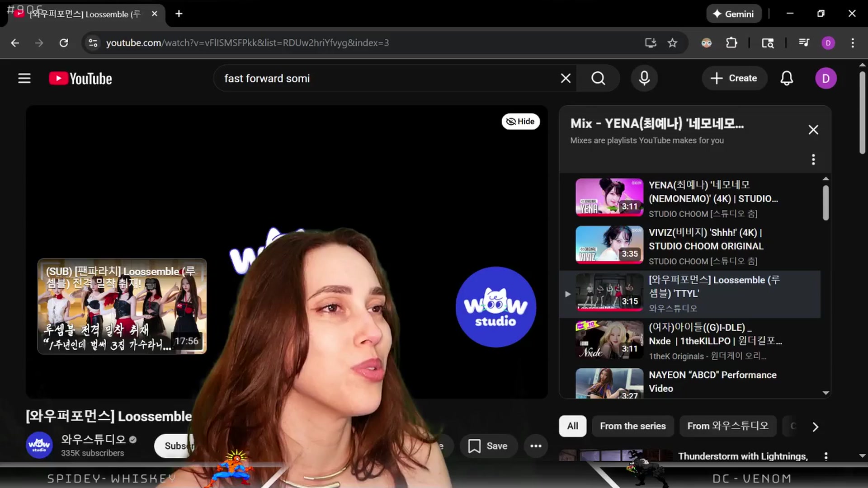This screenshot has height=488, width=868.
Task: Select From the series chip
Action: pyautogui.click(x=632, y=426)
